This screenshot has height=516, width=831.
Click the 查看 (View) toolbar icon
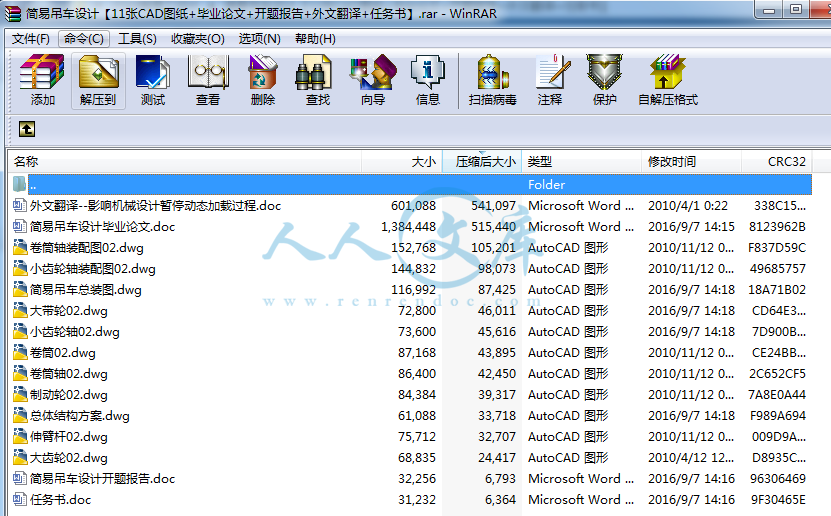[208, 81]
